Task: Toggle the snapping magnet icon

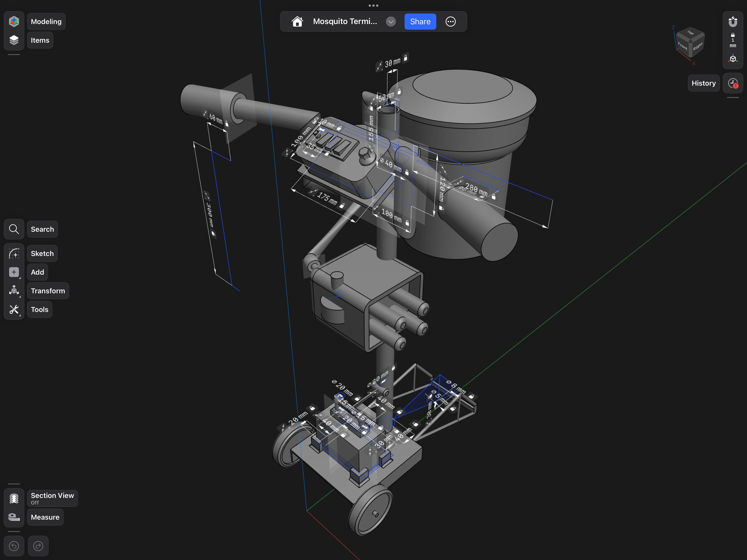Action: (x=733, y=22)
